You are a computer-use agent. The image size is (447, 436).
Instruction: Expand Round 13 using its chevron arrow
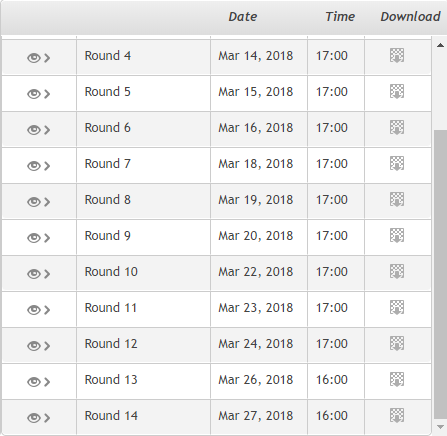(x=47, y=382)
